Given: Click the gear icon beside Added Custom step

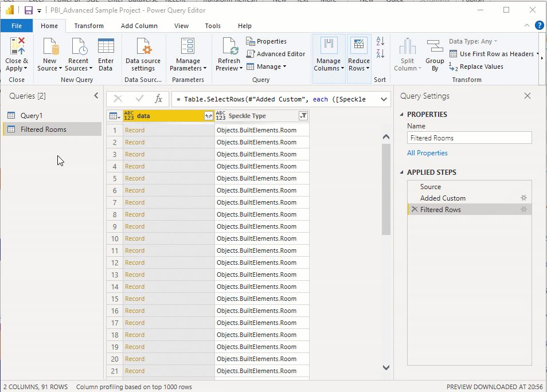Looking at the screenshot, I should [x=523, y=198].
